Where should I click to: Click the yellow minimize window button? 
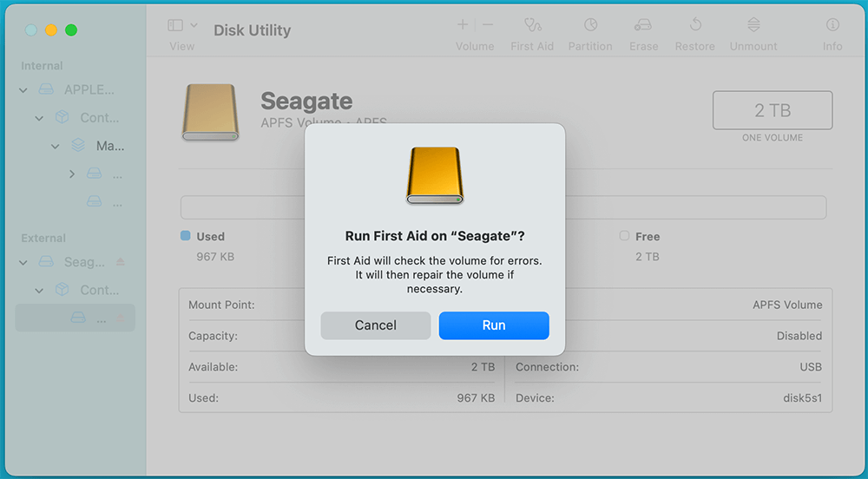point(51,30)
